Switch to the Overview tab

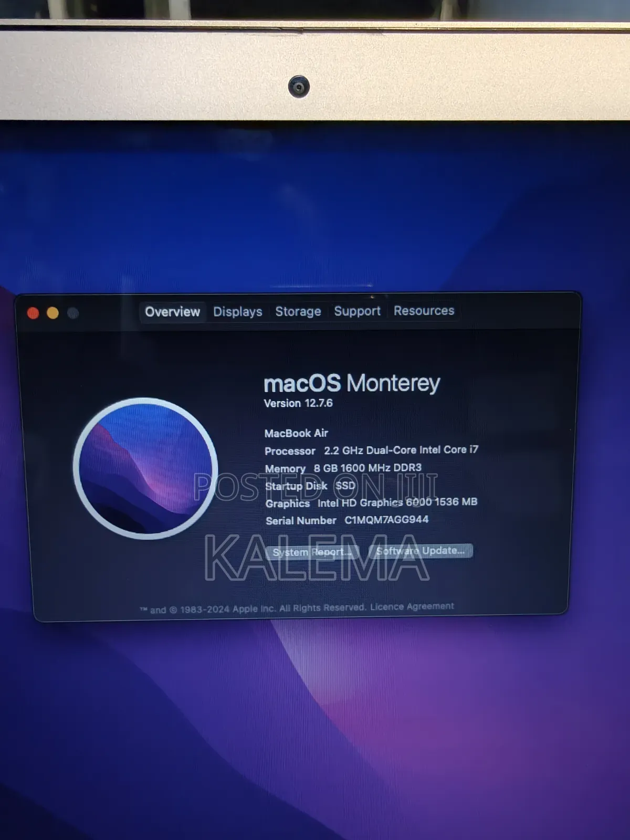(172, 312)
